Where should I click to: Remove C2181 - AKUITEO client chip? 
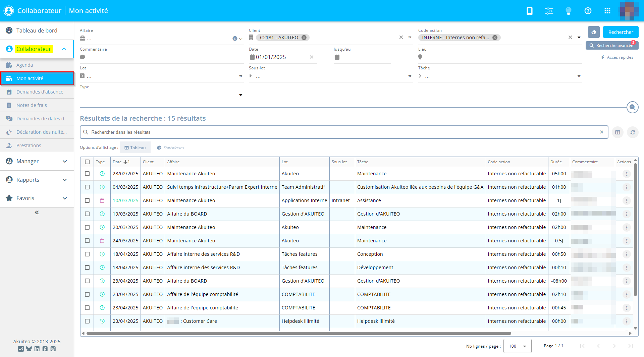[x=304, y=38]
